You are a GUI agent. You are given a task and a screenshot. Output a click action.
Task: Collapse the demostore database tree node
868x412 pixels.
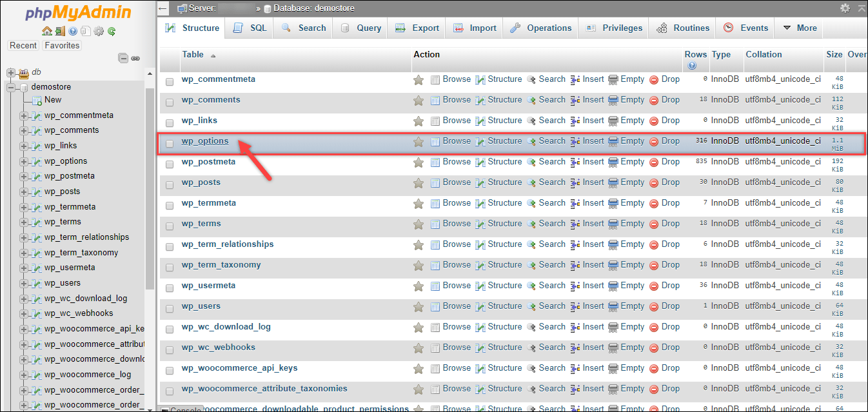(x=10, y=87)
